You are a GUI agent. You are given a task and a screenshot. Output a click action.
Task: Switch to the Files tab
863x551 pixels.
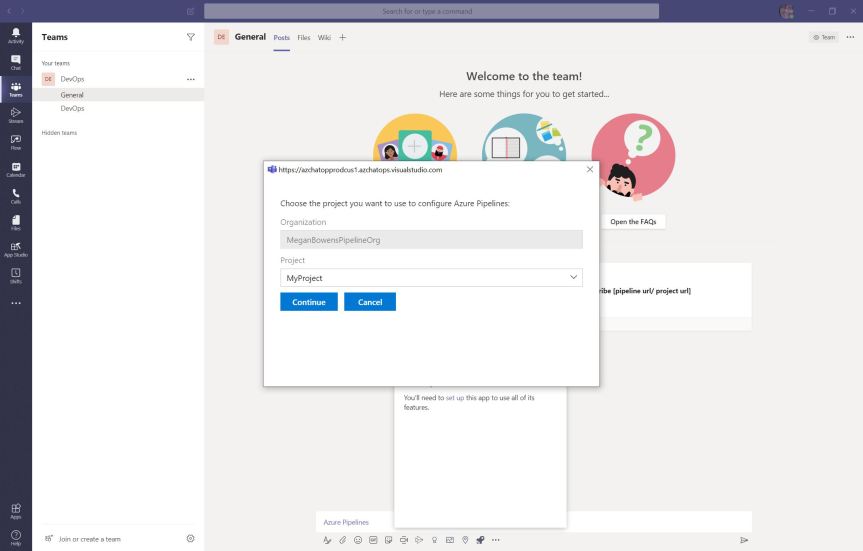click(x=303, y=38)
